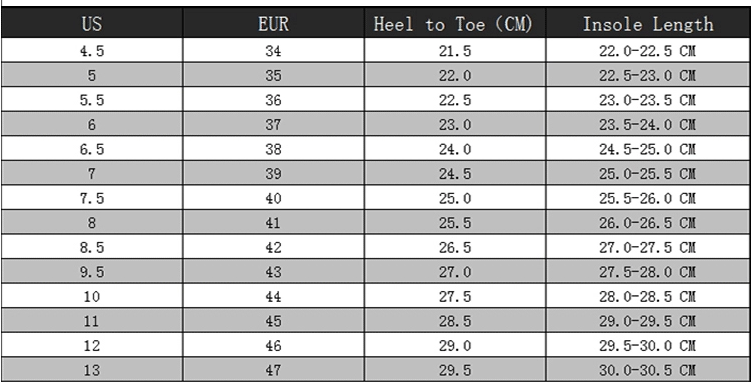Click US size 12 cell
The width and height of the screenshot is (753, 389).
92,345
